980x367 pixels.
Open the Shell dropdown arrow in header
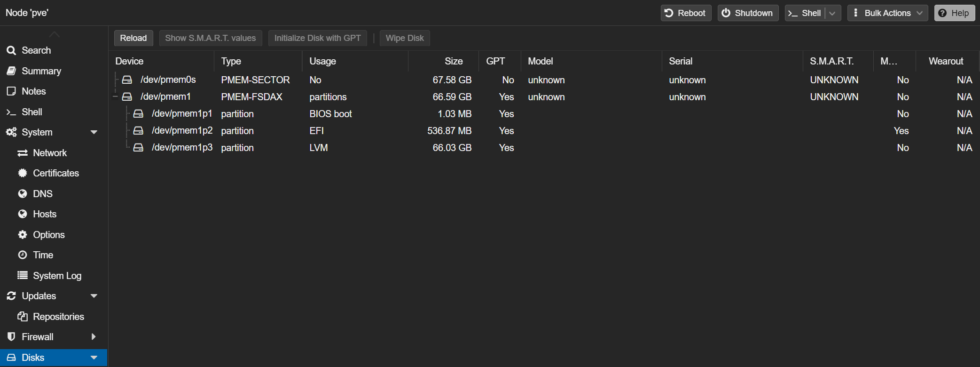pyautogui.click(x=832, y=13)
